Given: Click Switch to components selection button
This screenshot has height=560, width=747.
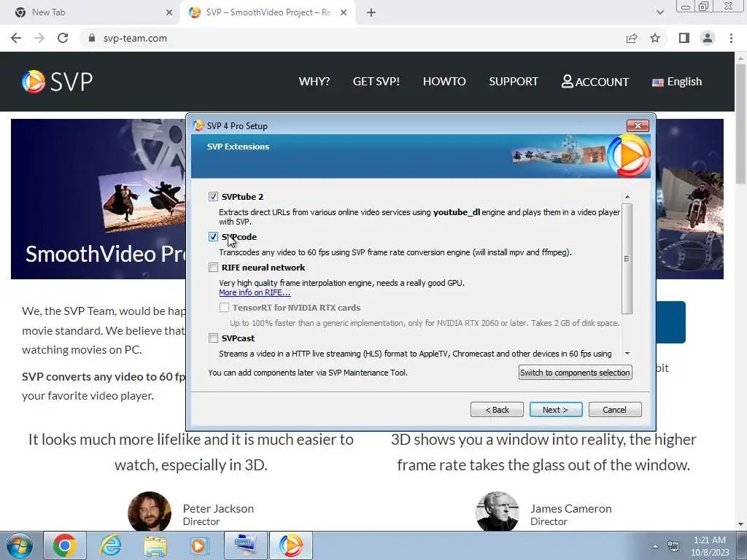Looking at the screenshot, I should [575, 373].
